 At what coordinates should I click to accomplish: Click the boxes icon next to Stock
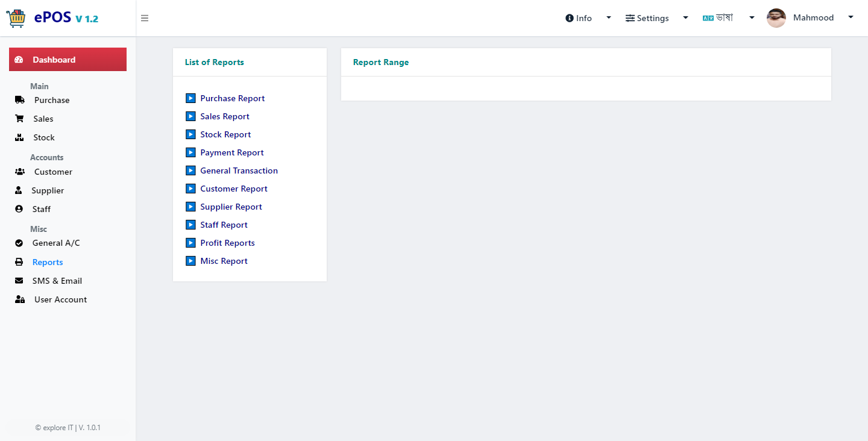[x=19, y=137]
